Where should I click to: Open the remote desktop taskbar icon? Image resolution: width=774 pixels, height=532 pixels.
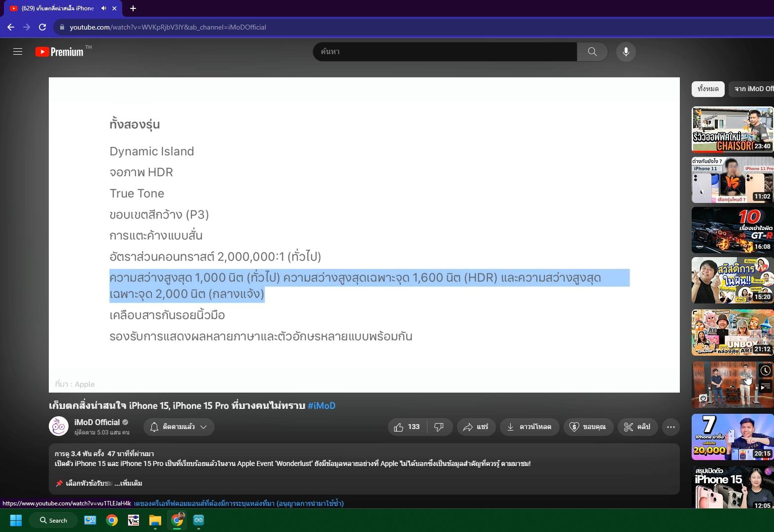[90, 520]
